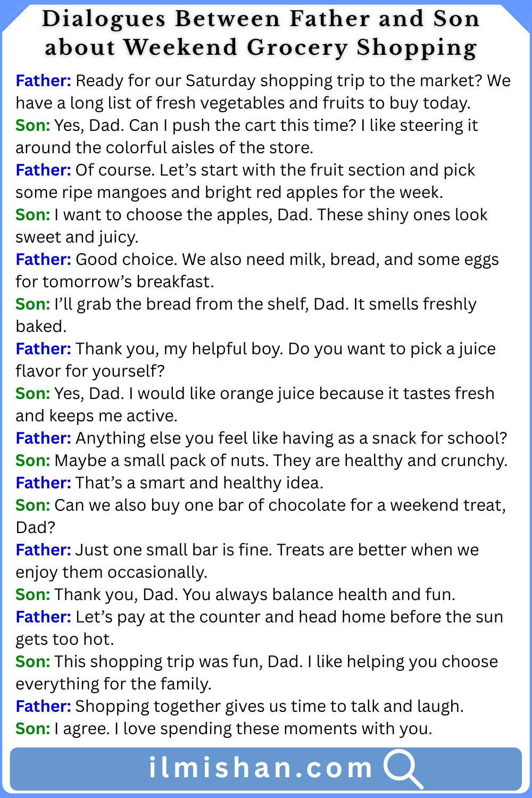The width and height of the screenshot is (532, 798).
Task: Select the Father label before "Ready for our Saturday"
Action: click(x=43, y=81)
